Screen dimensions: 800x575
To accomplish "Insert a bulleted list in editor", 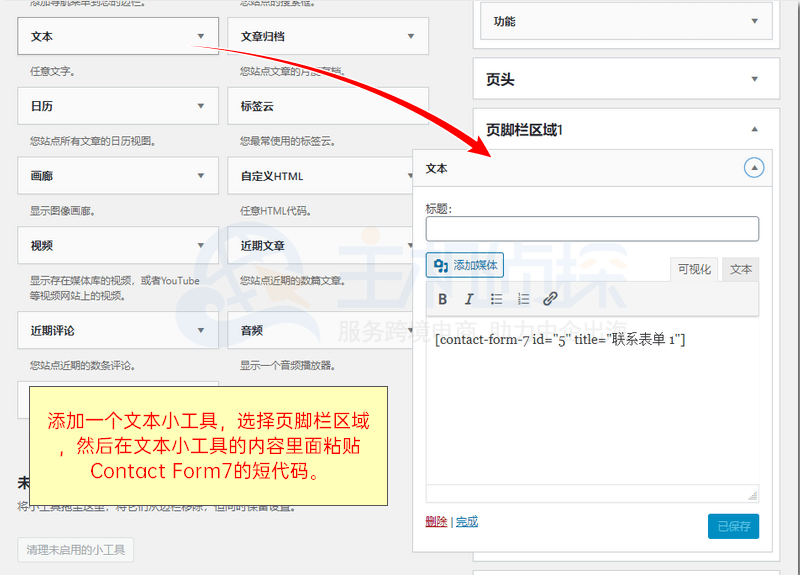I will [x=496, y=299].
